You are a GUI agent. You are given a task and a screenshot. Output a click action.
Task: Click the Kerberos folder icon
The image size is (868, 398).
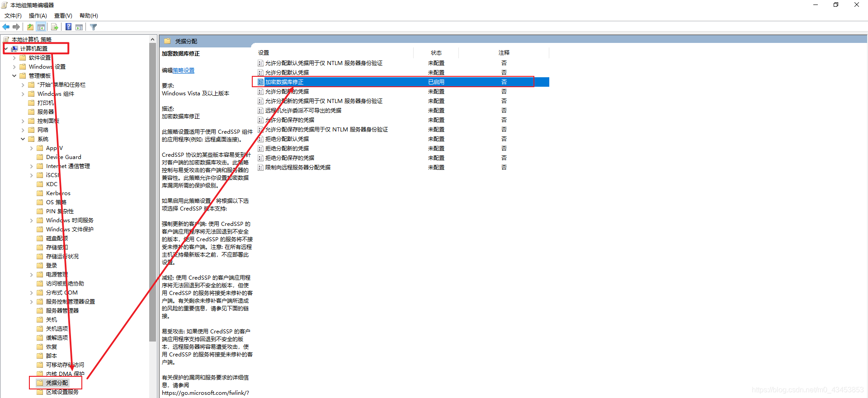click(x=40, y=193)
